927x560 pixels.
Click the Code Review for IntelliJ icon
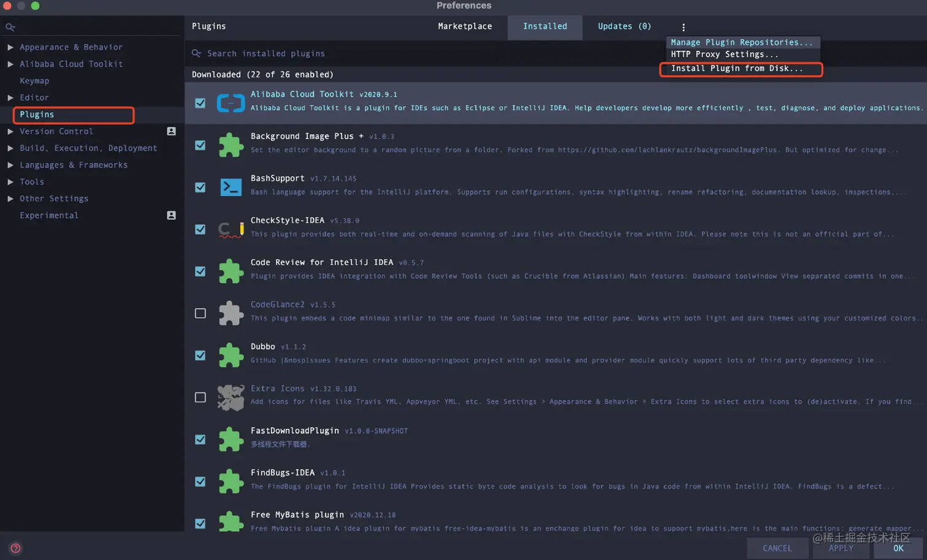point(231,271)
